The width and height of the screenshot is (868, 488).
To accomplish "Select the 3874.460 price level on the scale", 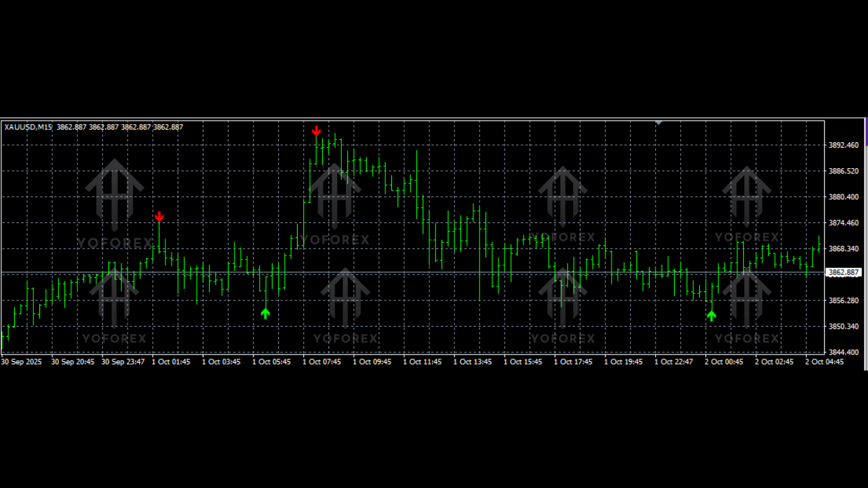I will point(844,223).
